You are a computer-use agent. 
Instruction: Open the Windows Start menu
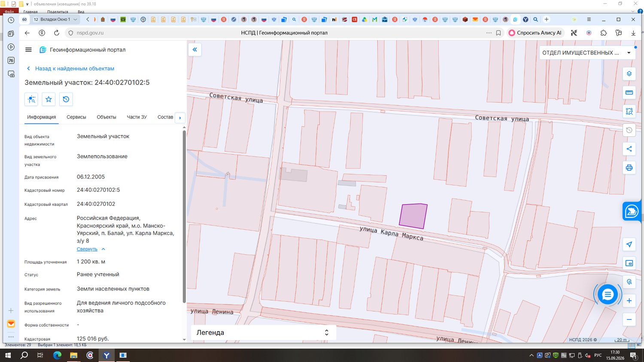[8, 355]
